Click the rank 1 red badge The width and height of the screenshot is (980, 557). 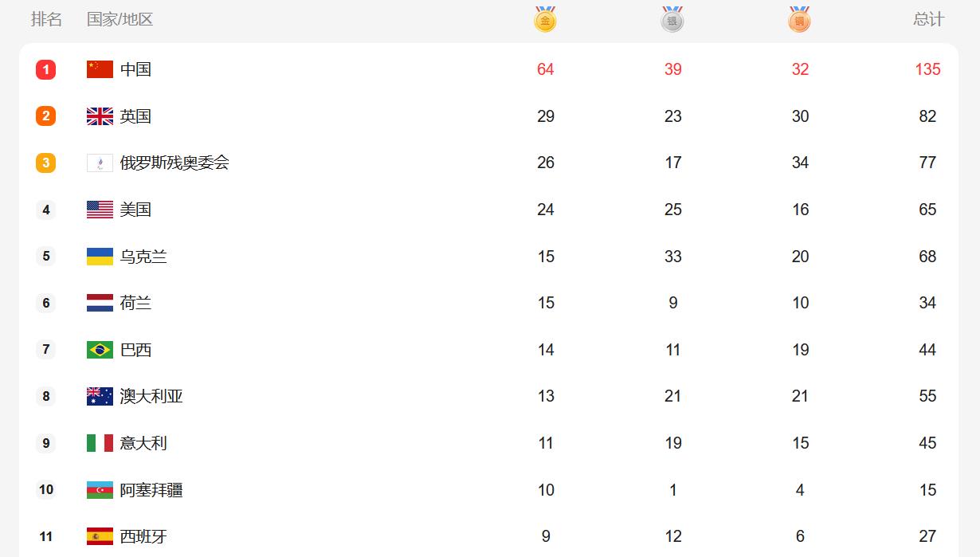pos(45,69)
